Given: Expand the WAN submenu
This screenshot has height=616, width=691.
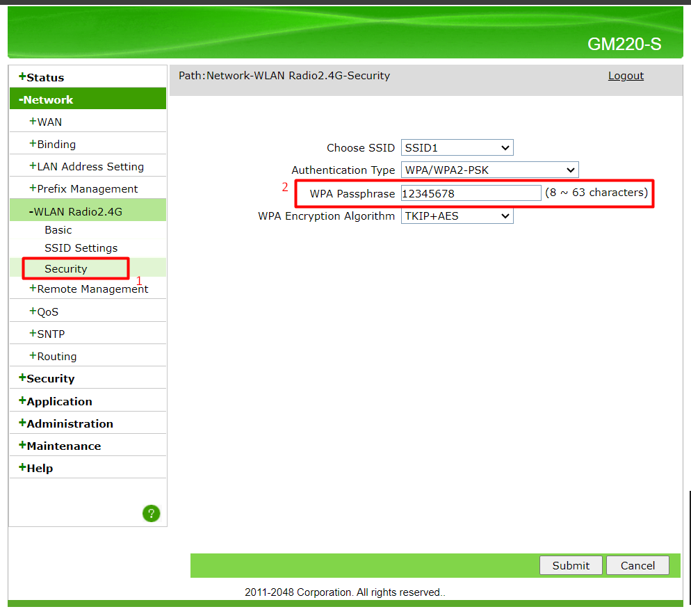Looking at the screenshot, I should pos(49,122).
